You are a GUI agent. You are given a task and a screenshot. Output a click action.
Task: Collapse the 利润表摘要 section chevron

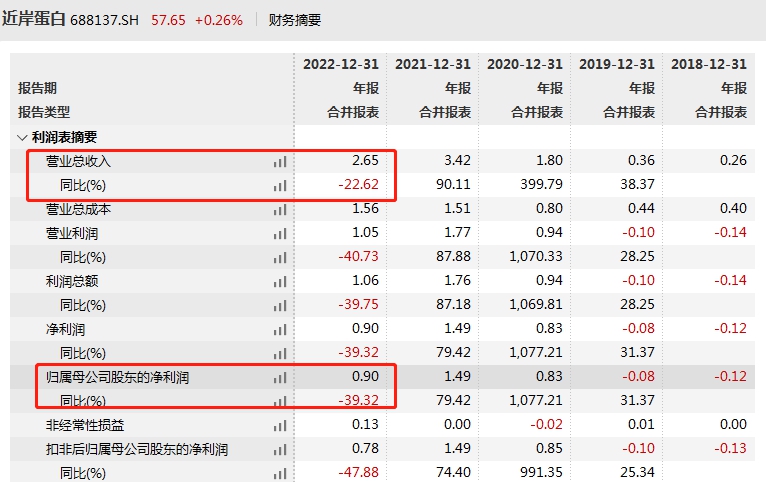[x=22, y=138]
